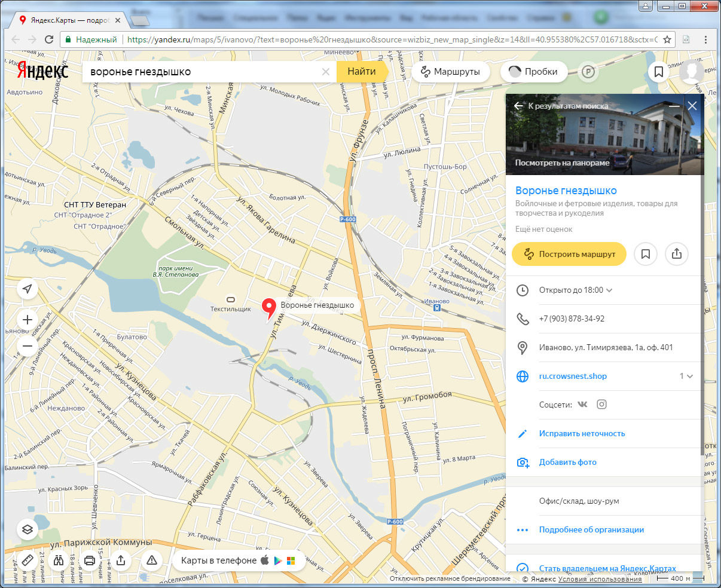721x588 pixels.
Task: Click the Воронье гнездышко card title
Action: [x=566, y=191]
